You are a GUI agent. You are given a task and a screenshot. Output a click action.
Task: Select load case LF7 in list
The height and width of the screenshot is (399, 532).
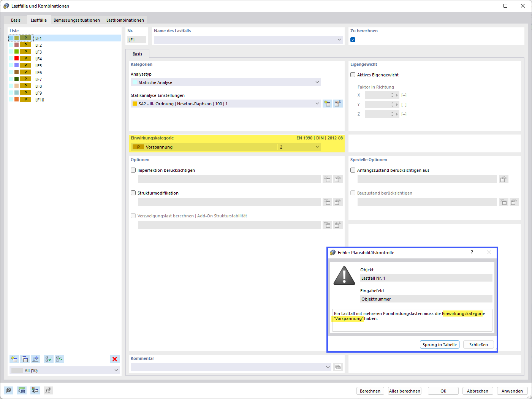click(65, 79)
